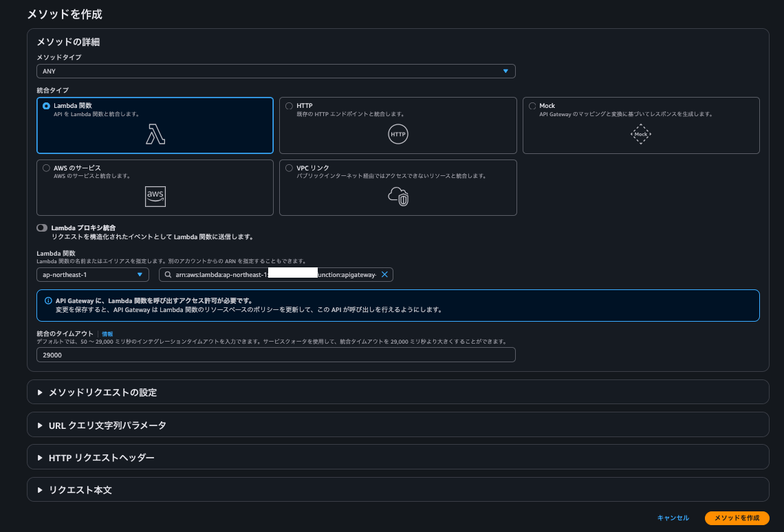Click the Lambda function icon
The image size is (784, 532).
click(x=155, y=134)
